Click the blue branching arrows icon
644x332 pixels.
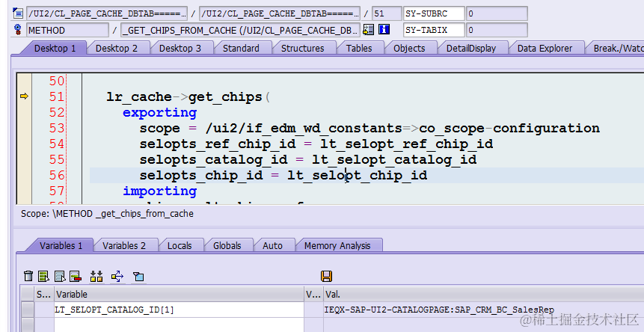click(117, 276)
